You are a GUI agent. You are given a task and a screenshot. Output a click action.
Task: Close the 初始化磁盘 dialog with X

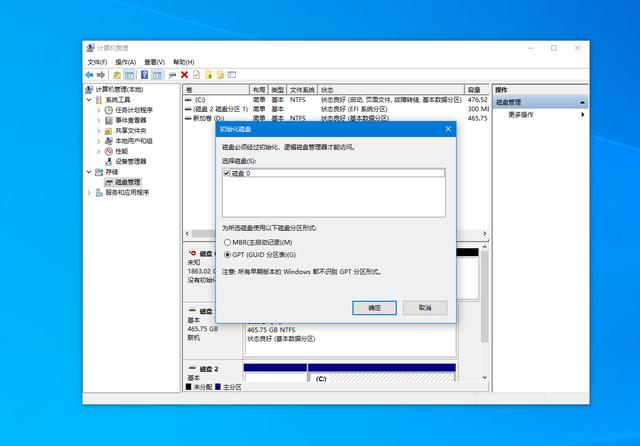pyautogui.click(x=448, y=129)
